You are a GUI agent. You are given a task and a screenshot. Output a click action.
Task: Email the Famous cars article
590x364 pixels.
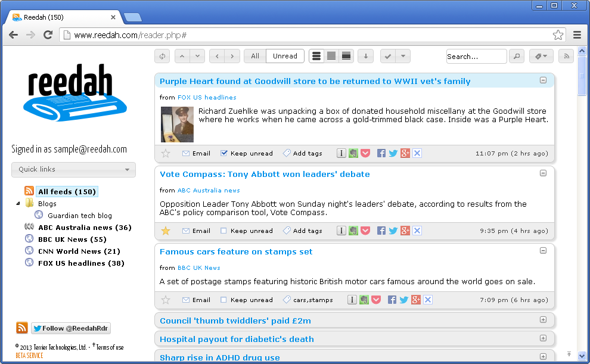pos(197,300)
